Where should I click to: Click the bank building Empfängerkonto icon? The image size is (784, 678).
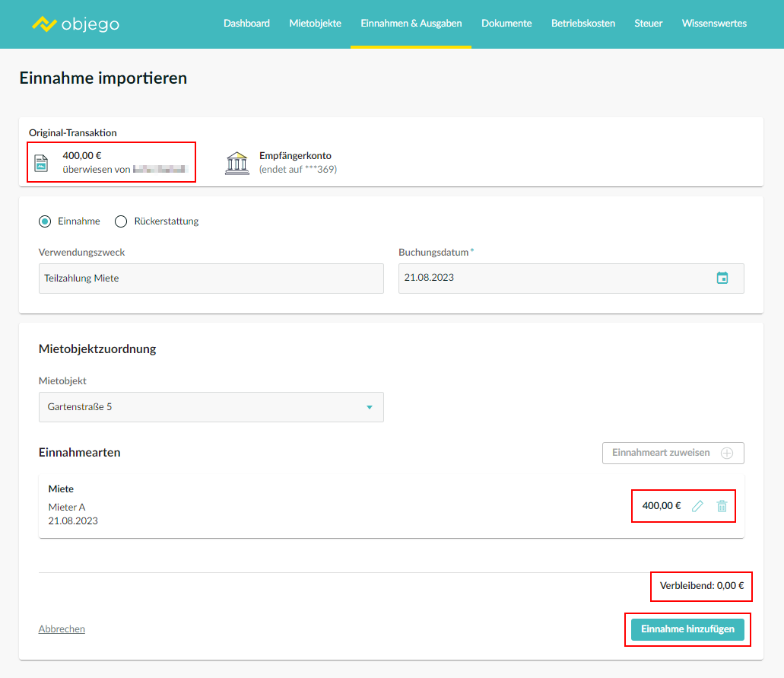(x=237, y=163)
